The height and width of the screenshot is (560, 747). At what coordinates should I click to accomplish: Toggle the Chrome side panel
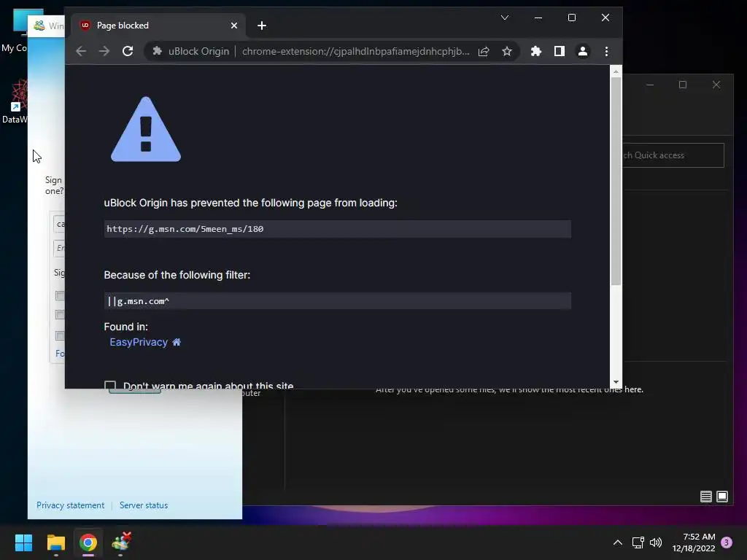click(560, 51)
